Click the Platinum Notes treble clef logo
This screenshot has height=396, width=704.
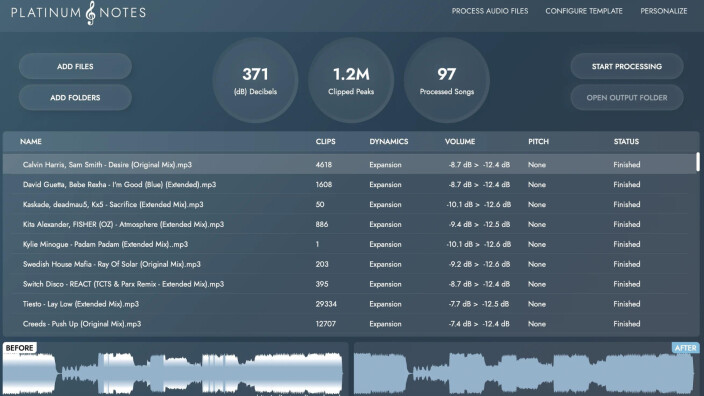tap(91, 13)
